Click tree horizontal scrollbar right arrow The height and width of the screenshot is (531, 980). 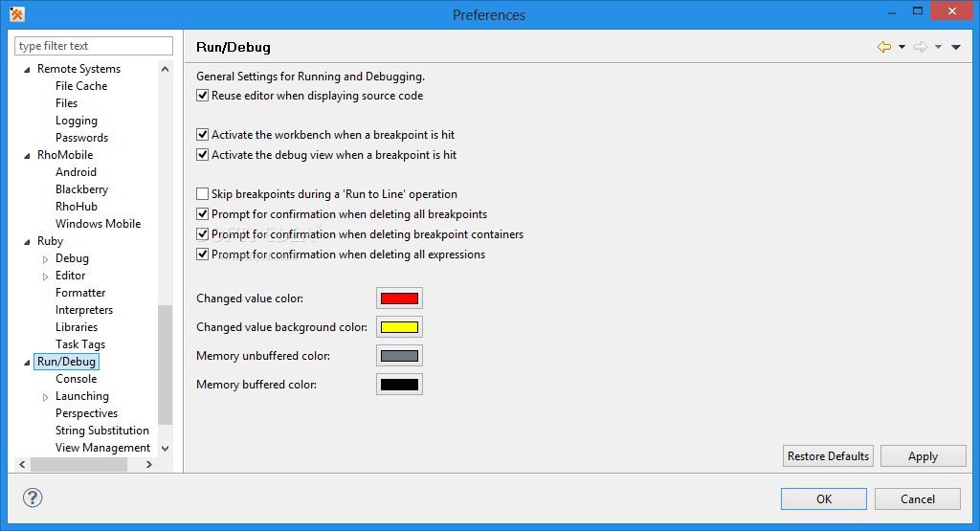[148, 464]
